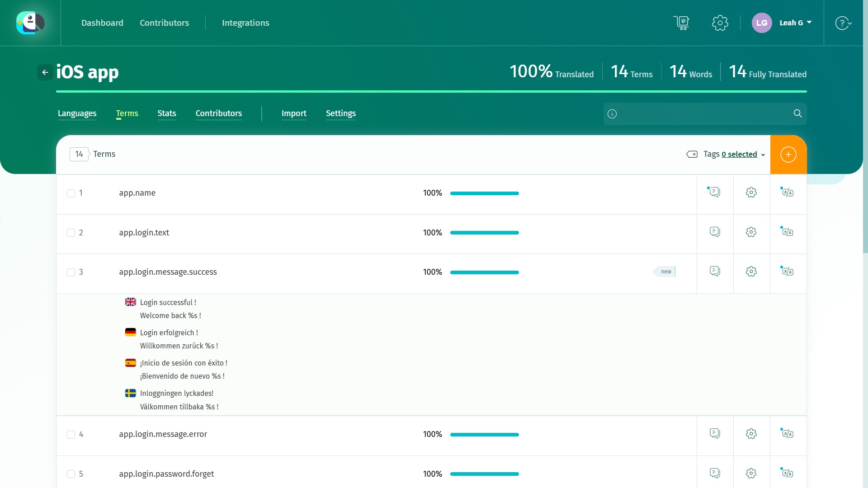
Task: Check the checkbox for term 1
Action: pos(71,193)
